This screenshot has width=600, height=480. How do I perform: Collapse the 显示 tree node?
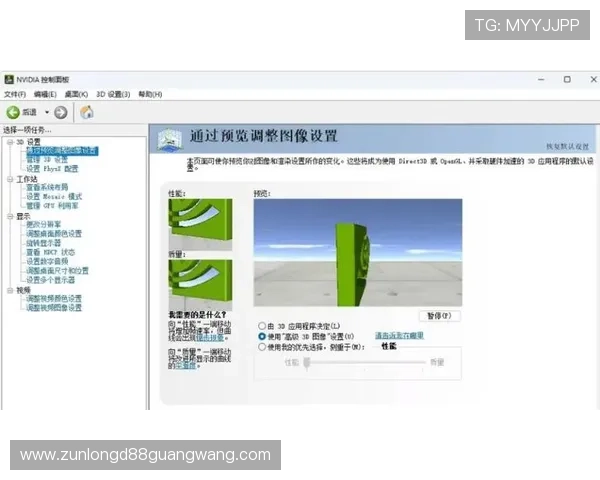pos(10,216)
